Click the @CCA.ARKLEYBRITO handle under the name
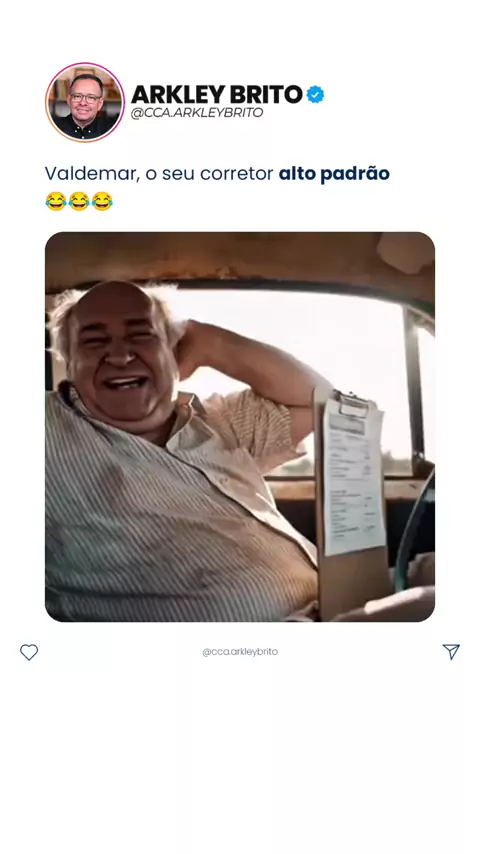The width and height of the screenshot is (480, 854). tap(197, 113)
